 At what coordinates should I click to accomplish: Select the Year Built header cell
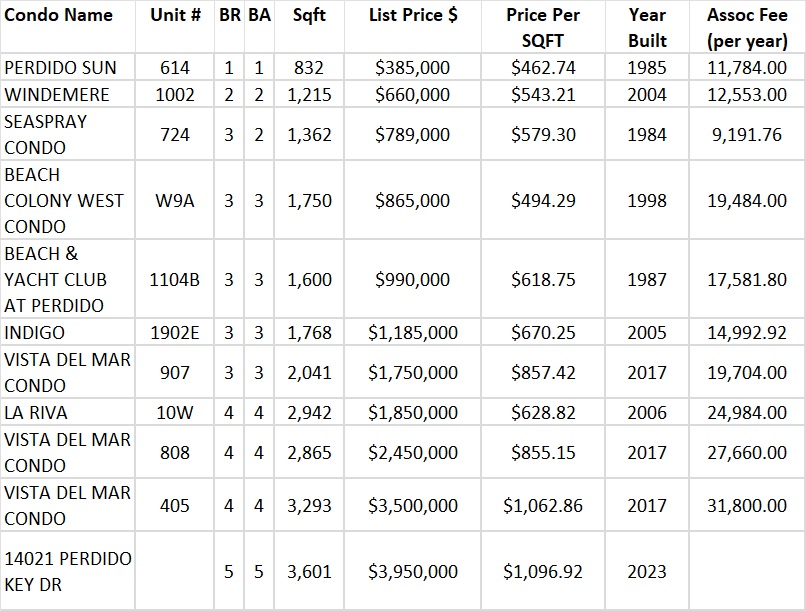point(647,28)
